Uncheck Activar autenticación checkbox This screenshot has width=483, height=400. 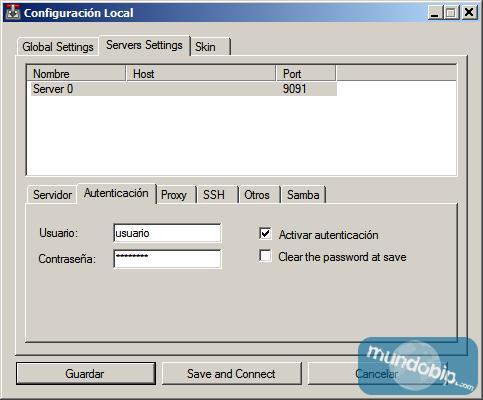click(x=265, y=234)
